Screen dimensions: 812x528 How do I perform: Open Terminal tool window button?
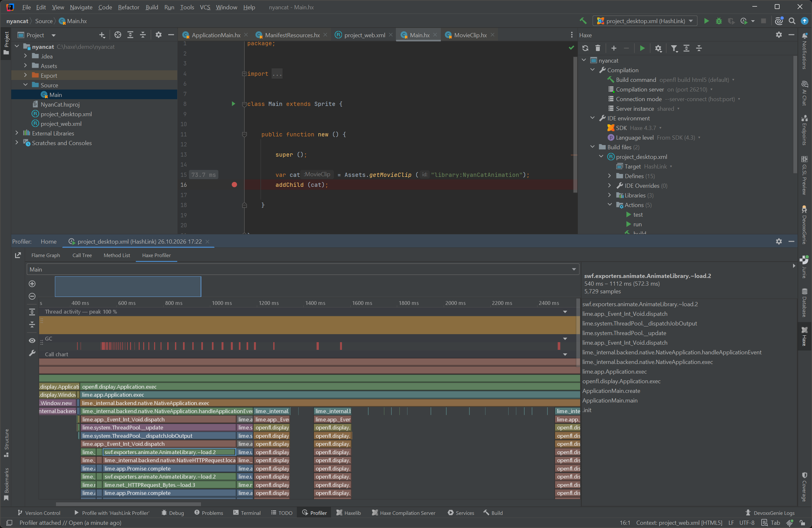click(247, 513)
